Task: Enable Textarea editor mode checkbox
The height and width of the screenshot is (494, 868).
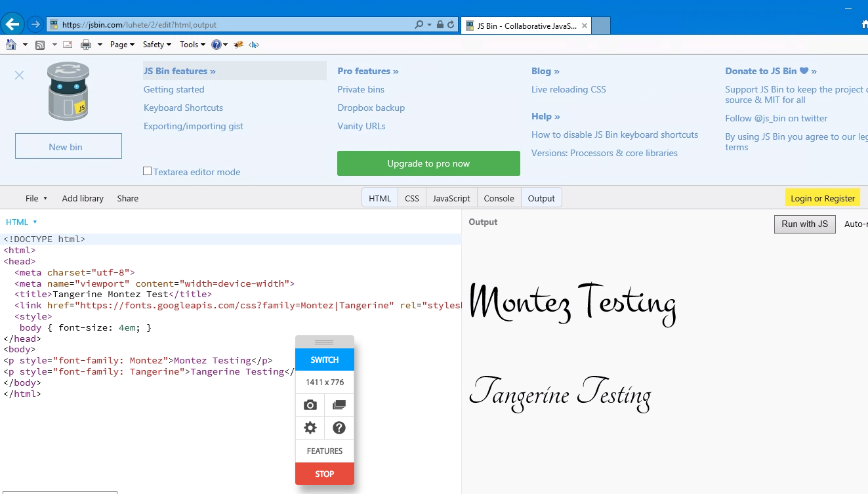Action: tap(148, 171)
